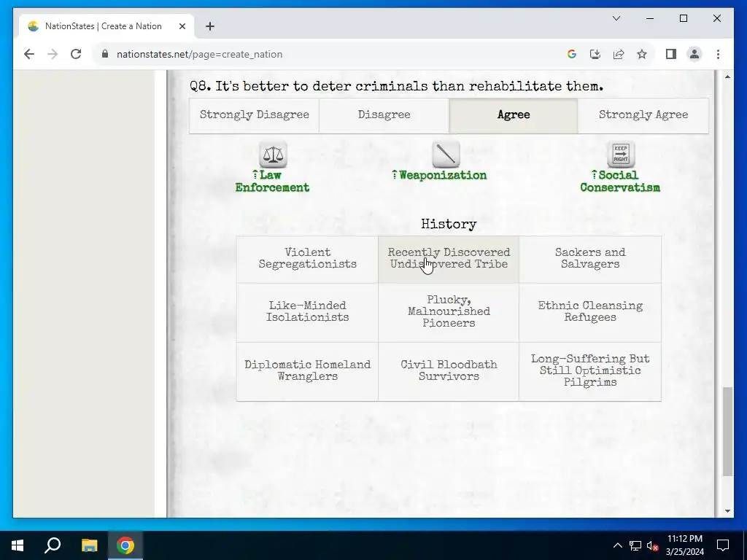
Task: Choose Sackers and Salvagers history
Action: (590, 260)
